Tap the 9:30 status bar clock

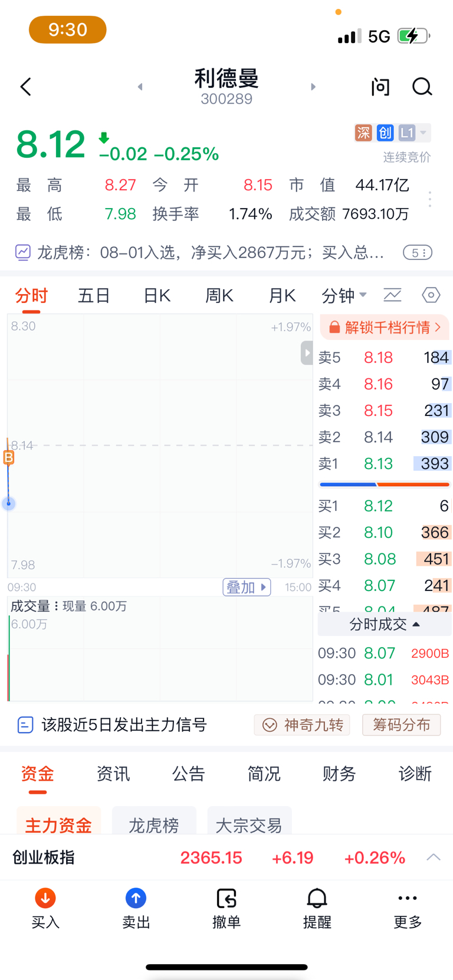pyautogui.click(x=68, y=29)
